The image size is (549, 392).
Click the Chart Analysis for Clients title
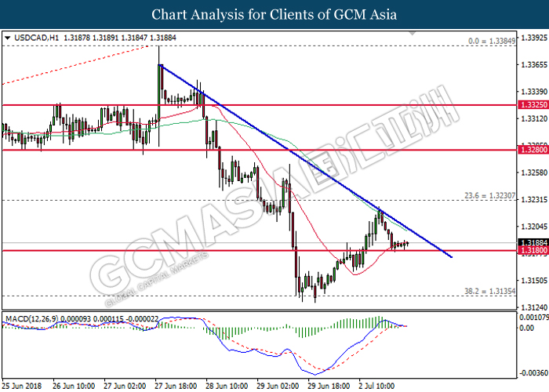[274, 15]
